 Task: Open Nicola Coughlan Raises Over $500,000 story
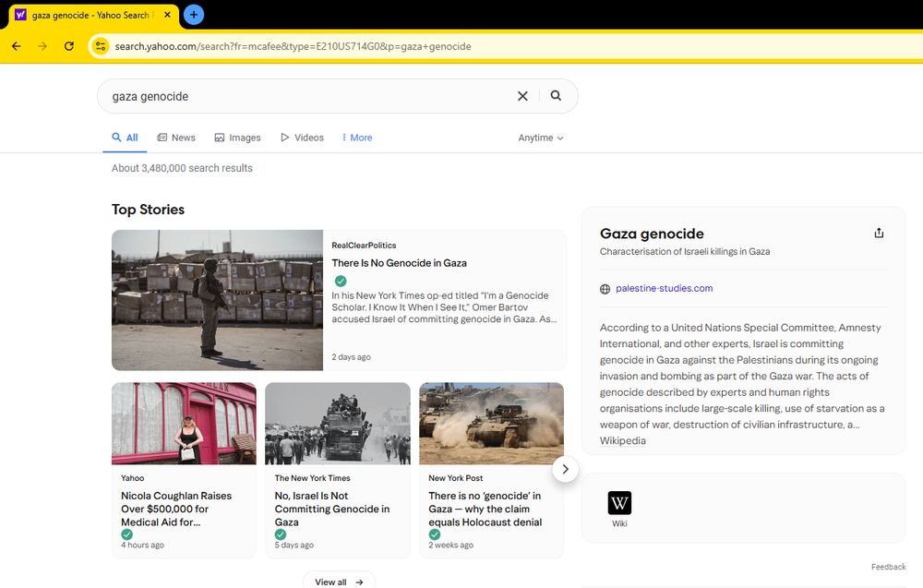(176, 509)
